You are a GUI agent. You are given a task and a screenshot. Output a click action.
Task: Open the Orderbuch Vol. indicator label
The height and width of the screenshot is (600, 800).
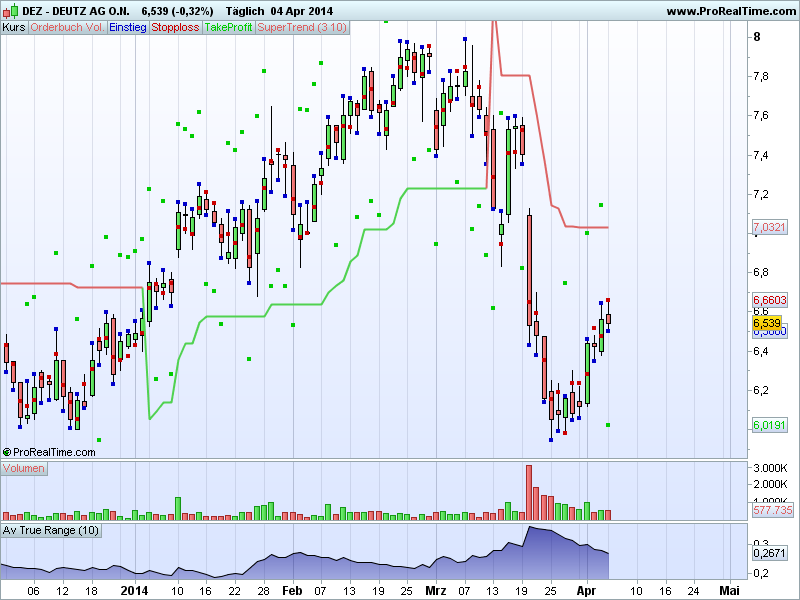point(67,28)
